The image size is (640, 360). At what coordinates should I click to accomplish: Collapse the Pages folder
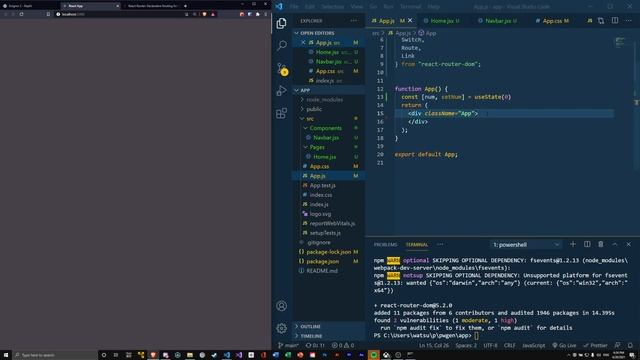coord(317,147)
